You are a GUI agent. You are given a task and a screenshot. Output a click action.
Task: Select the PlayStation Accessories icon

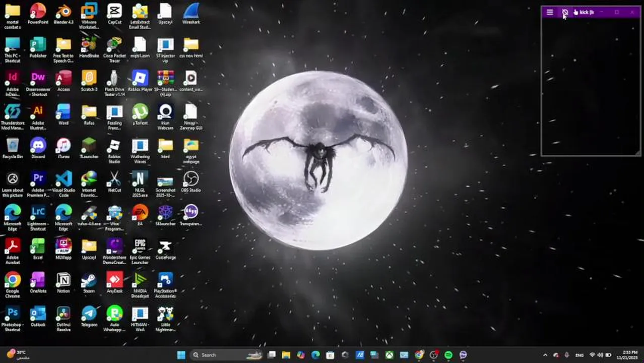[165, 285]
